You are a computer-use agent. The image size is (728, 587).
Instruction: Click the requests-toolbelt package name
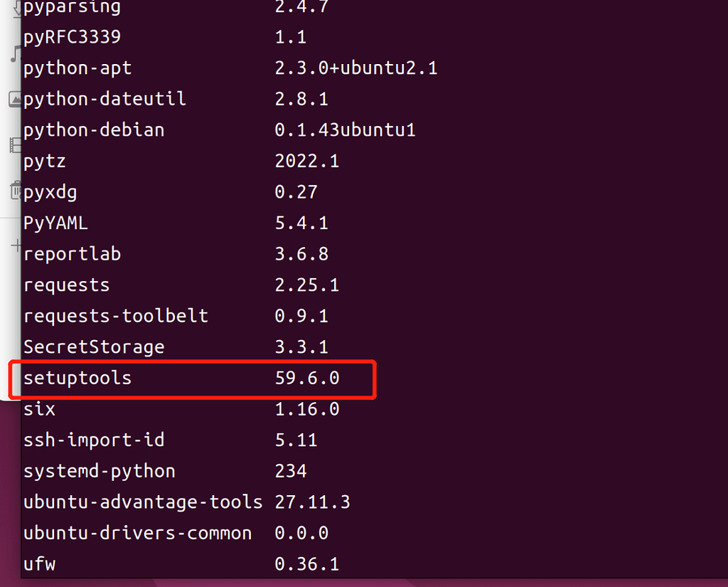(x=115, y=316)
